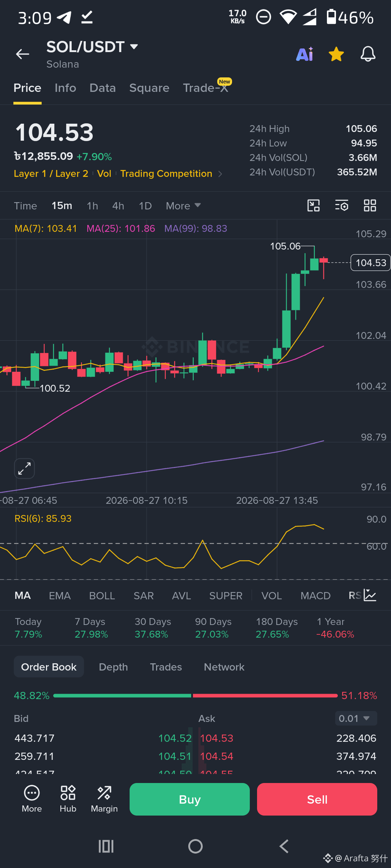Select the 4h chart interval
The height and width of the screenshot is (868, 391).
click(x=118, y=206)
